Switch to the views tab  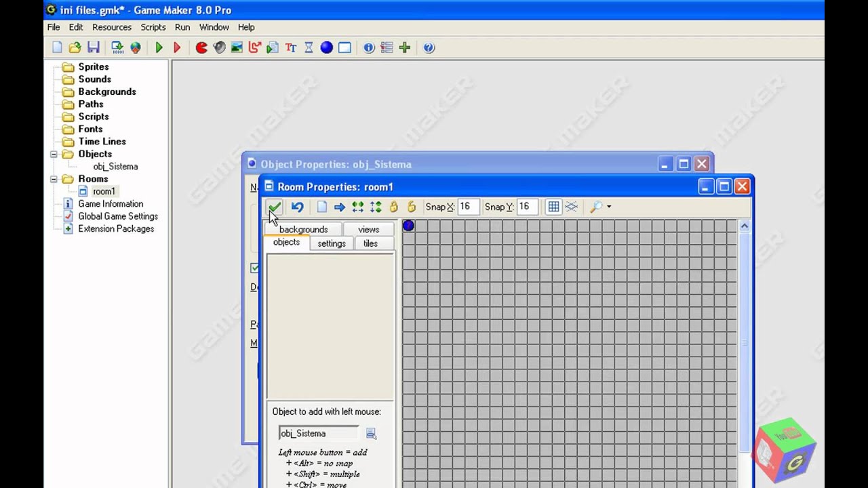coord(369,229)
